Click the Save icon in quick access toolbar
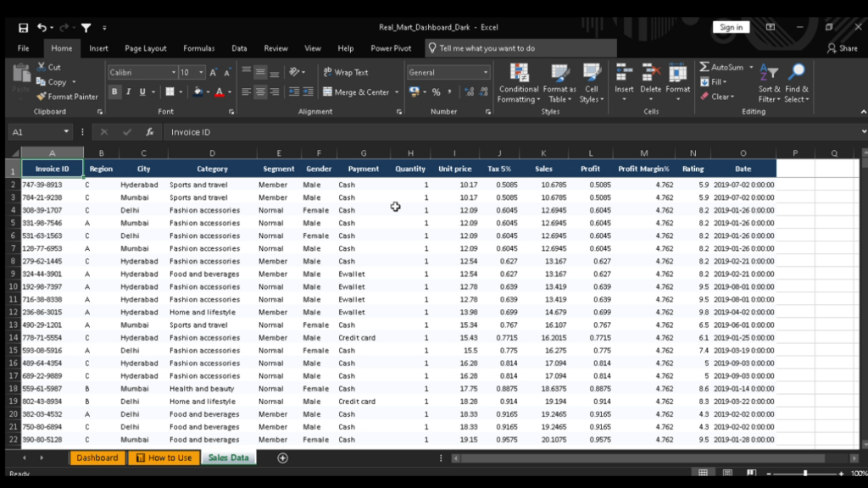Image resolution: width=868 pixels, height=488 pixels. coord(23,28)
